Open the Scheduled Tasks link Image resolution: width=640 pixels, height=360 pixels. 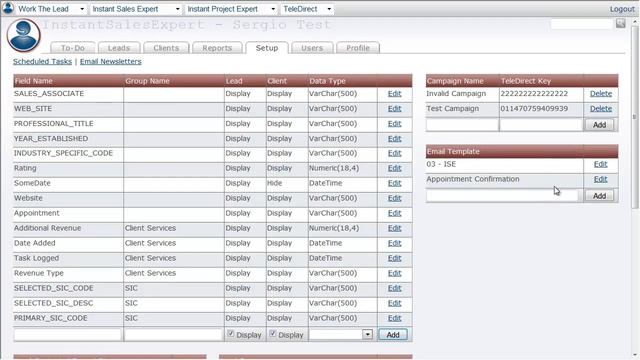coord(42,61)
